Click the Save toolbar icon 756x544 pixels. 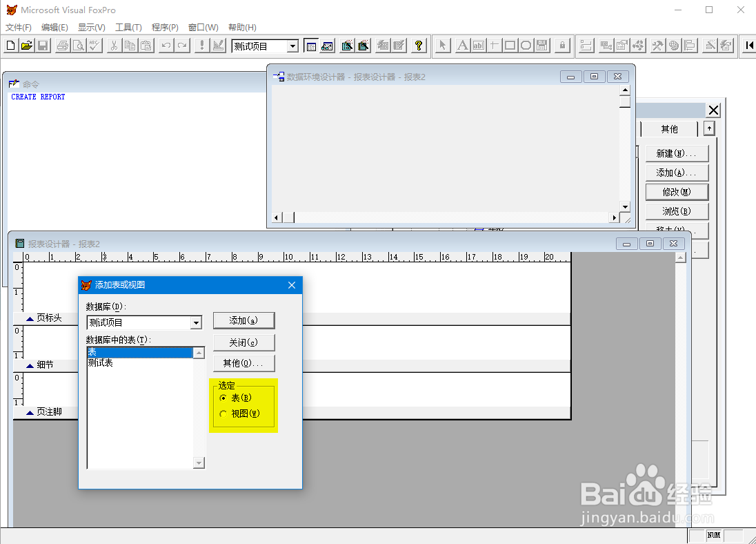tap(43, 46)
